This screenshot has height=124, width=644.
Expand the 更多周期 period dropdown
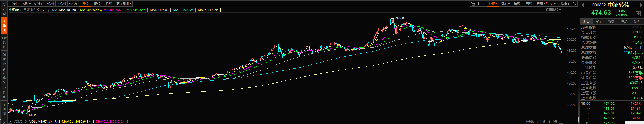124,4
